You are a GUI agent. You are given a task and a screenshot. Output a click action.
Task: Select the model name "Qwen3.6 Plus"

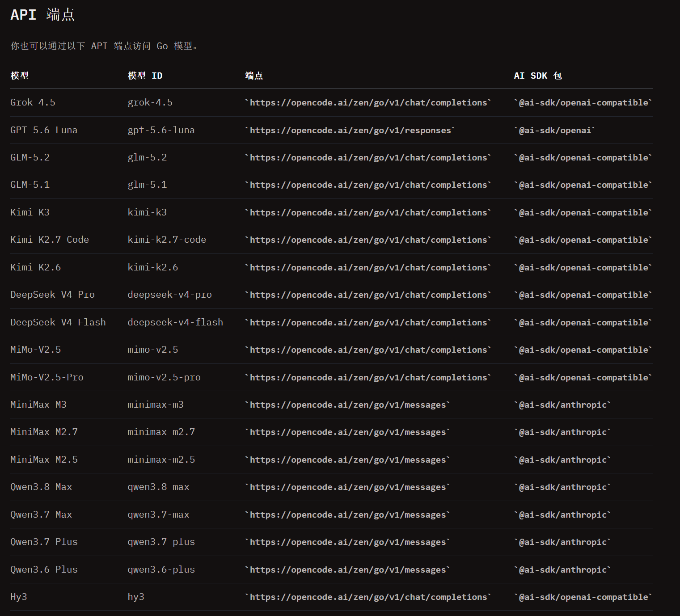(44, 570)
